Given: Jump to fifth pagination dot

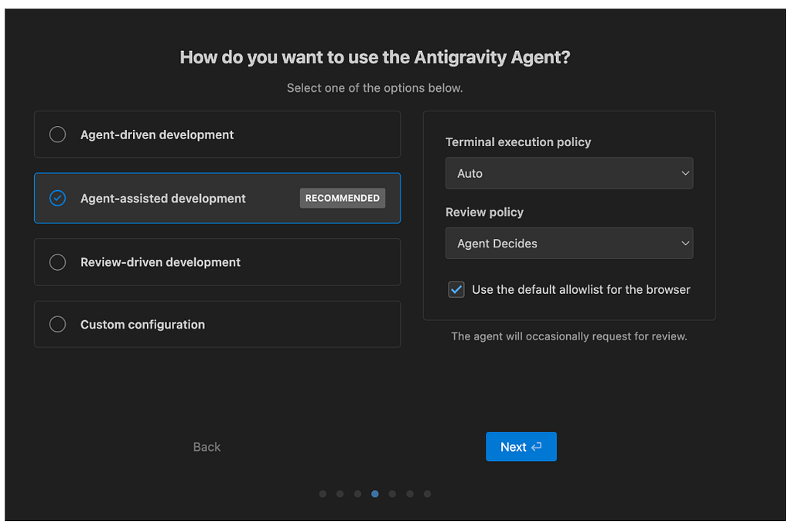Looking at the screenshot, I should click(392, 493).
